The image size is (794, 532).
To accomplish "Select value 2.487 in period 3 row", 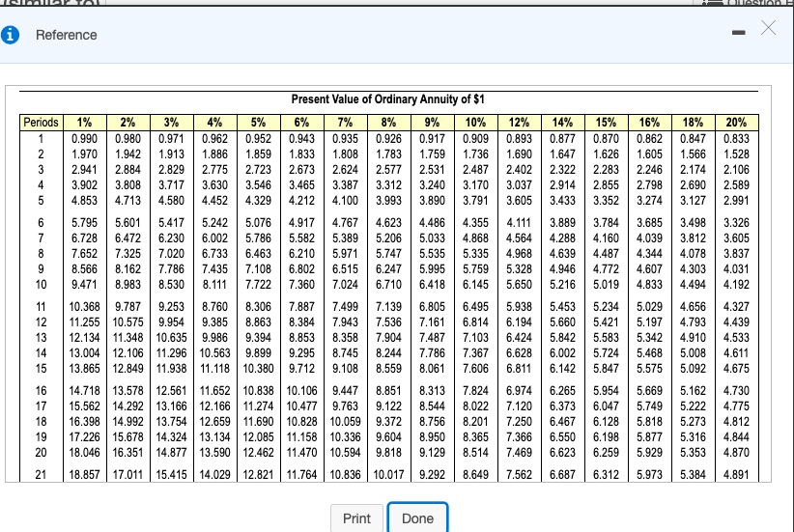I will coord(475,170).
